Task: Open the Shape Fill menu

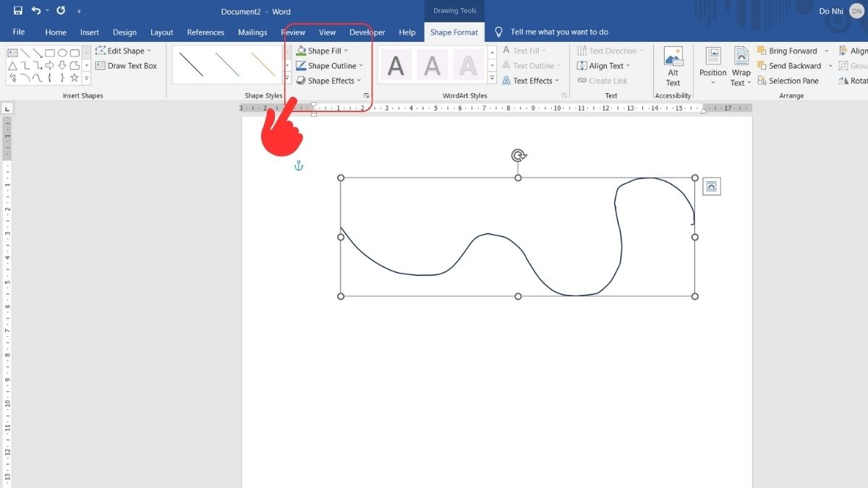Action: click(x=322, y=51)
